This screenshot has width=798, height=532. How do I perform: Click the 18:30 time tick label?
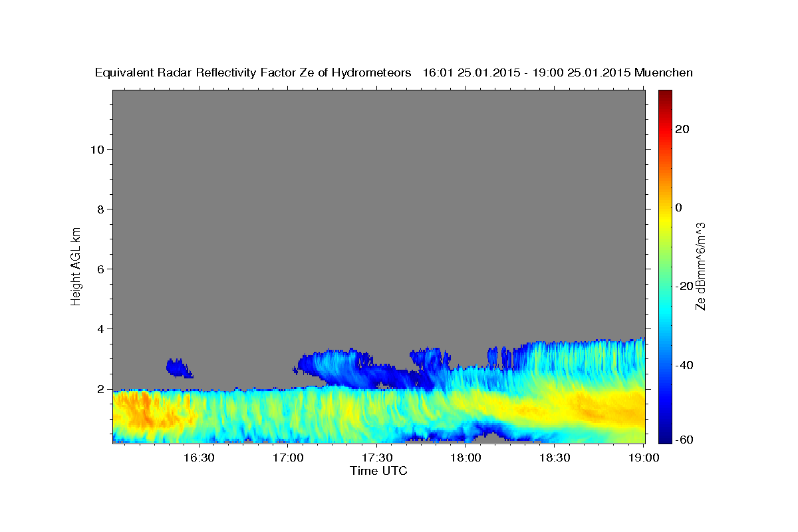click(555, 458)
